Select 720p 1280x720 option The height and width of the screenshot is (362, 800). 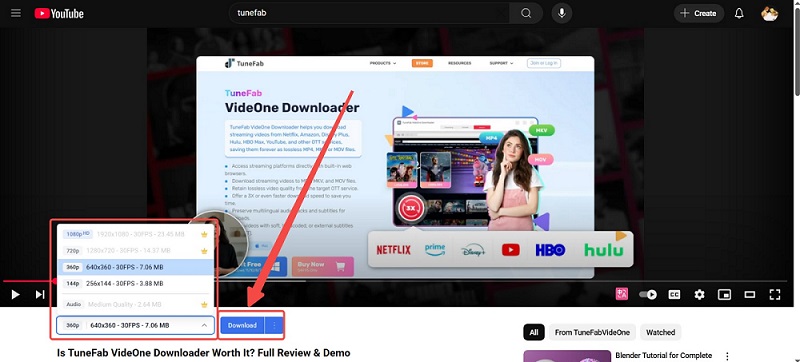click(x=135, y=250)
